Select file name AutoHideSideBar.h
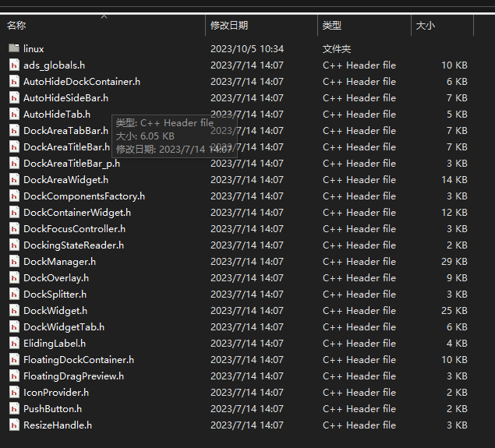Viewport: 495px width, 448px height. click(65, 98)
